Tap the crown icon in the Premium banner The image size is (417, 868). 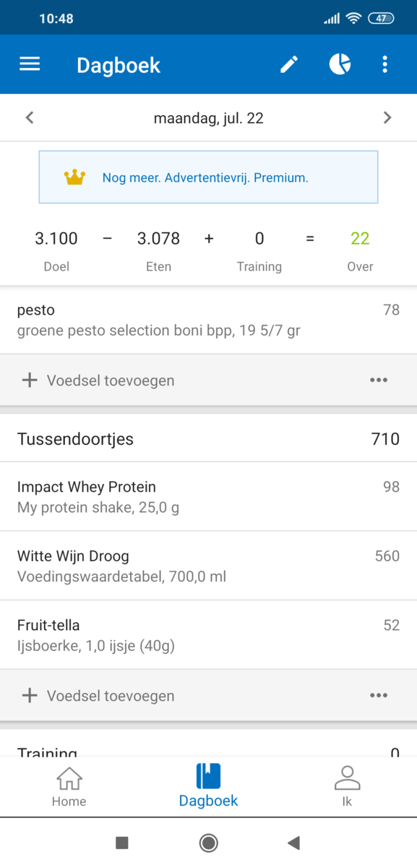point(75,176)
